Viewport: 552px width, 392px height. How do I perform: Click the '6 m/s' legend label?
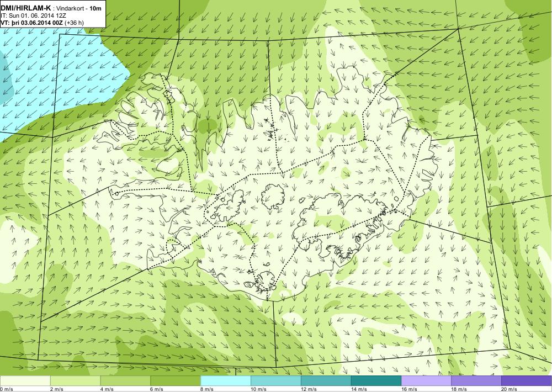(157, 389)
